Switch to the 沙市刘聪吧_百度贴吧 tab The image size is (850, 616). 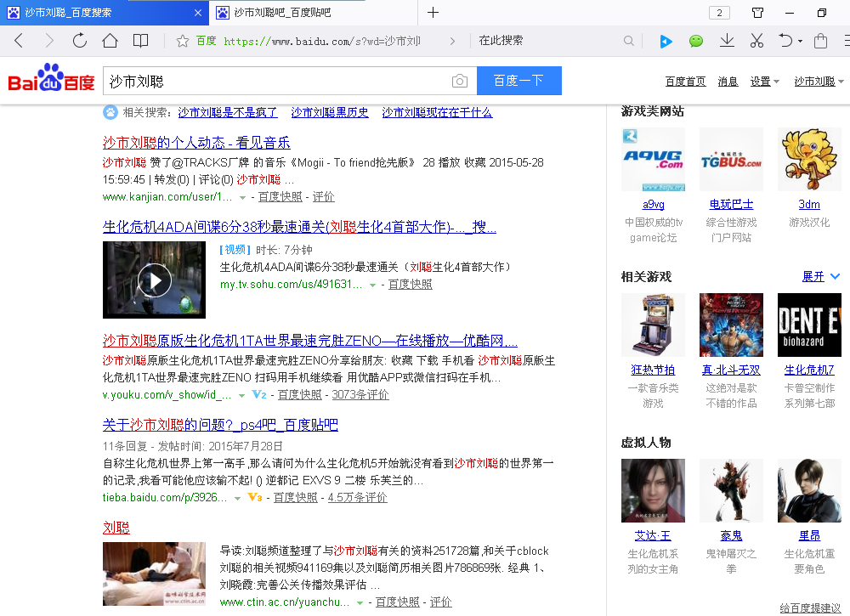click(314, 13)
